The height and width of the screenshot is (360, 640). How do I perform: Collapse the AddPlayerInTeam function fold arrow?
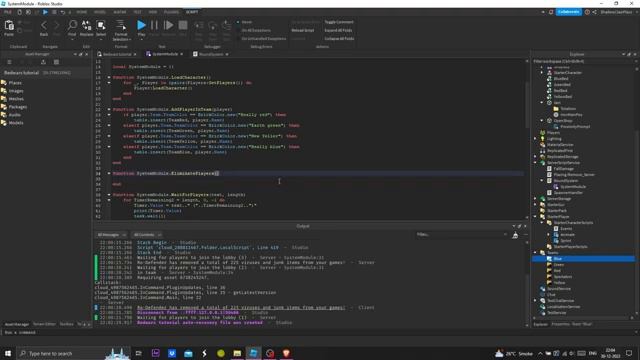[x=109, y=109]
